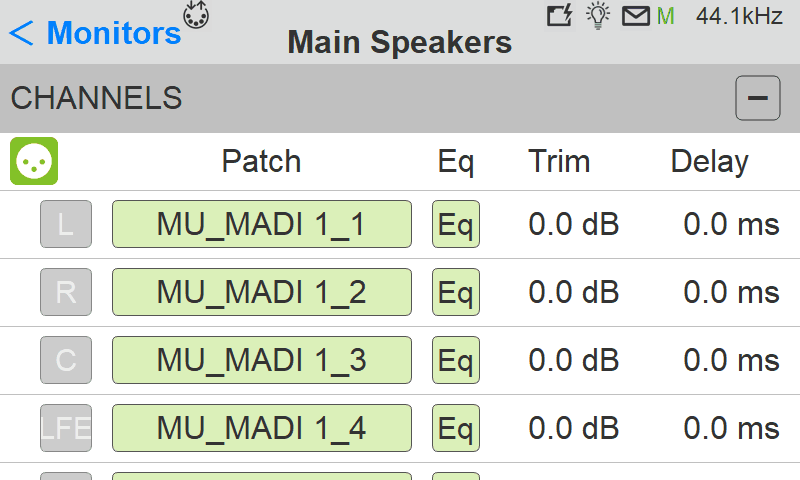Select the R channel trim value

click(x=574, y=292)
